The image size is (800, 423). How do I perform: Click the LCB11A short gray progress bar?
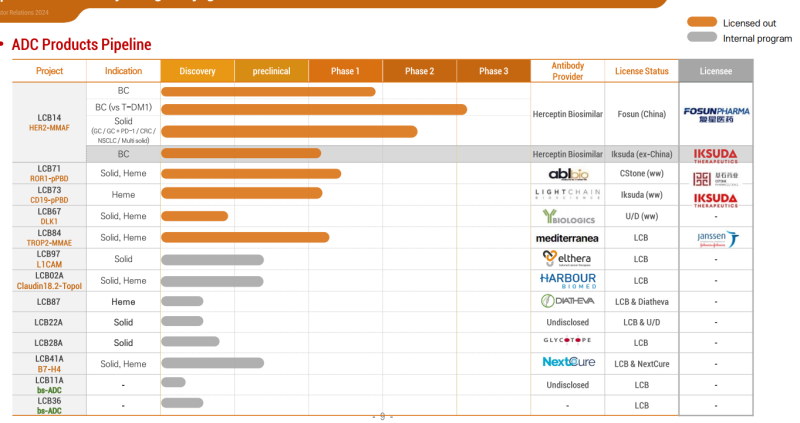[173, 382]
